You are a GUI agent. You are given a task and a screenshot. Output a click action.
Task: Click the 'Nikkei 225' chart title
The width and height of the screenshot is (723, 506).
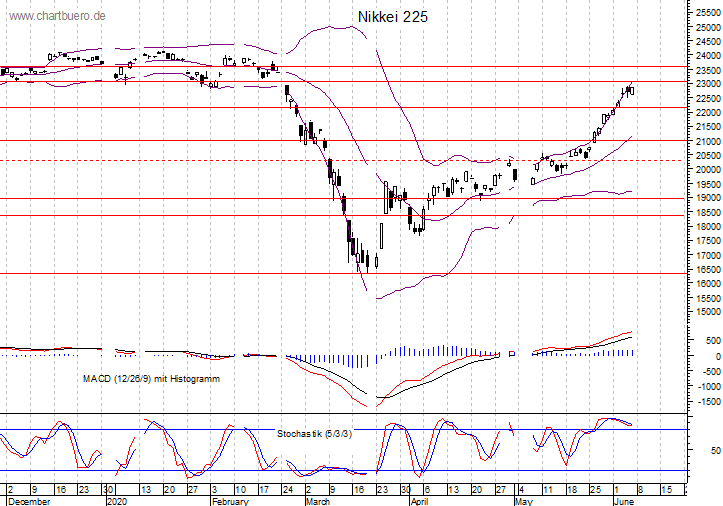(393, 17)
